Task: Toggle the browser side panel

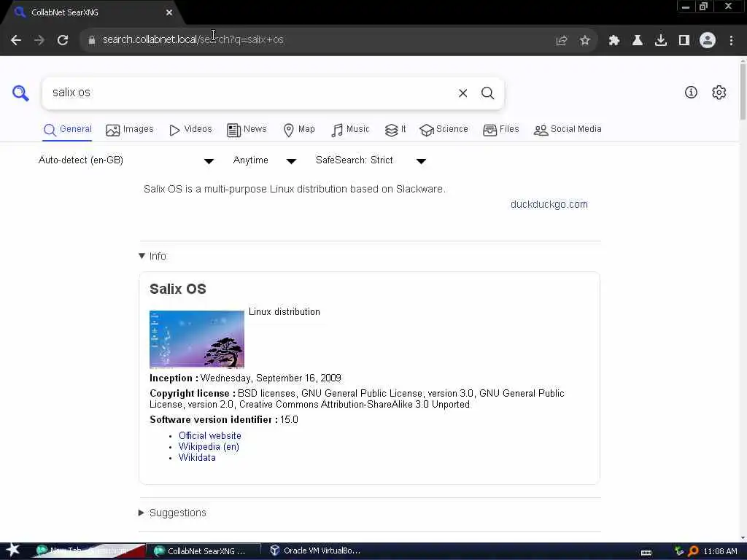Action: point(684,41)
